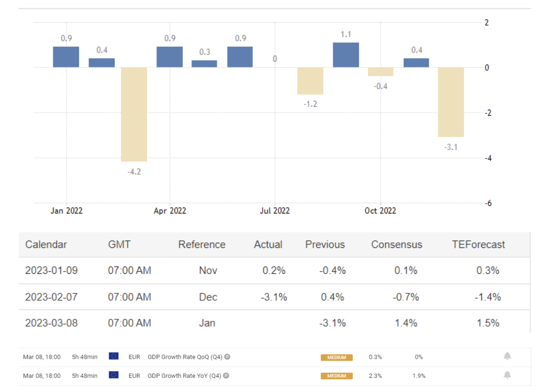The image size is (544, 392).
Task: Click the P icon beside GDP QoQ
Action: [227, 357]
